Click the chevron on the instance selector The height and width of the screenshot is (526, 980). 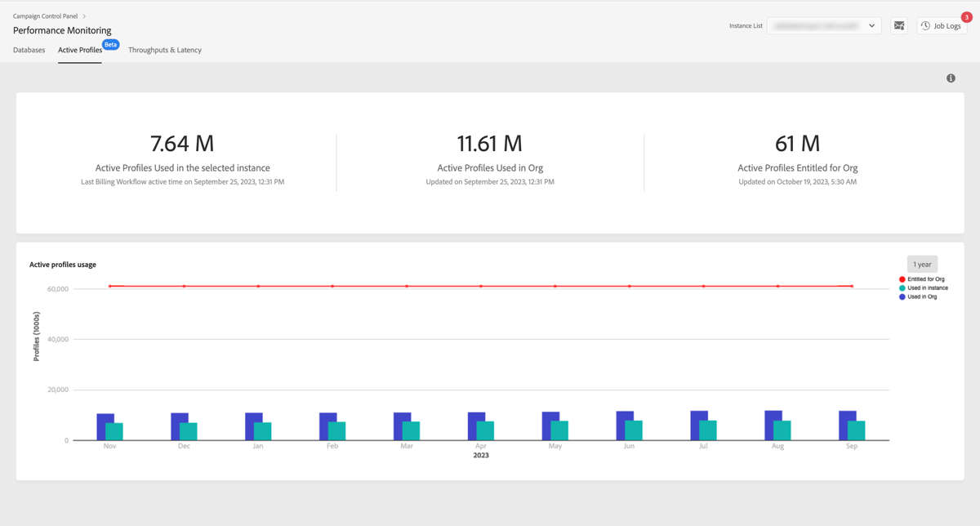872,25
